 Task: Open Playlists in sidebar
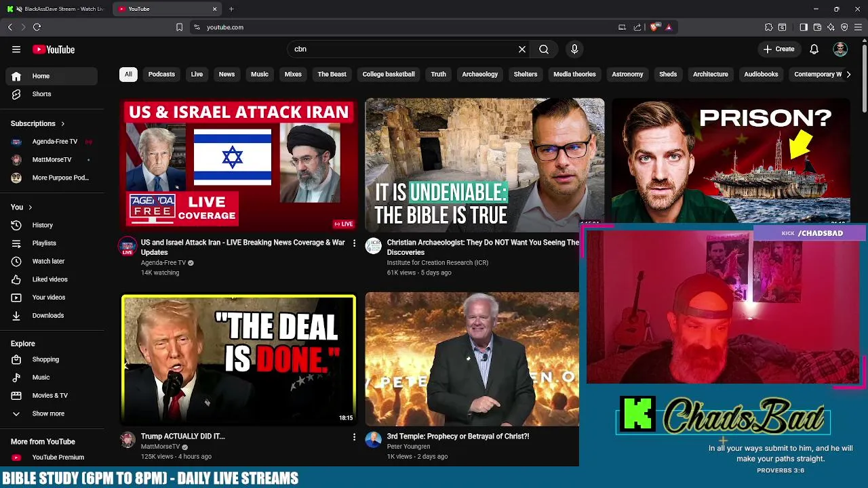coord(52,243)
